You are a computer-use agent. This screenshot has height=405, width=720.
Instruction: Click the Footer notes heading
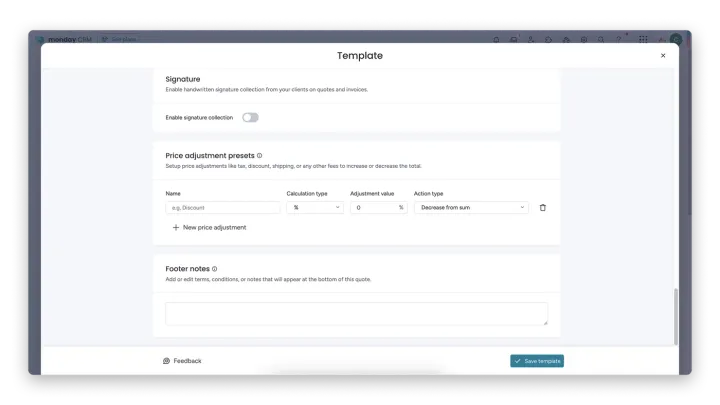point(187,269)
